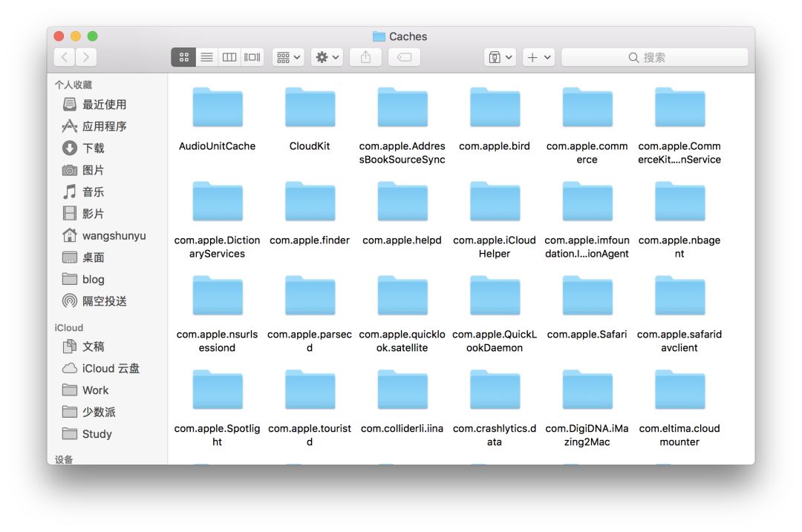Switch to list view mode
The width and height of the screenshot is (802, 532).
pyautogui.click(x=207, y=57)
